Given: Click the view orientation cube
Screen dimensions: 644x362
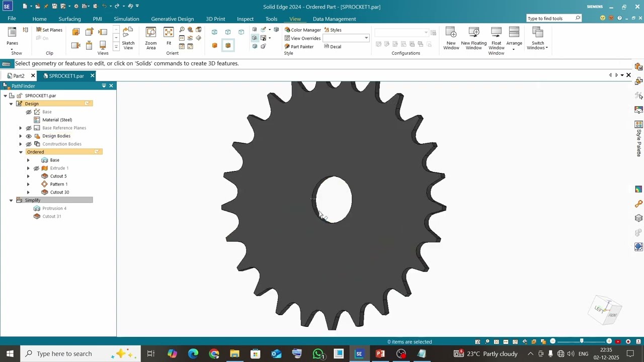Looking at the screenshot, I should [x=605, y=309].
